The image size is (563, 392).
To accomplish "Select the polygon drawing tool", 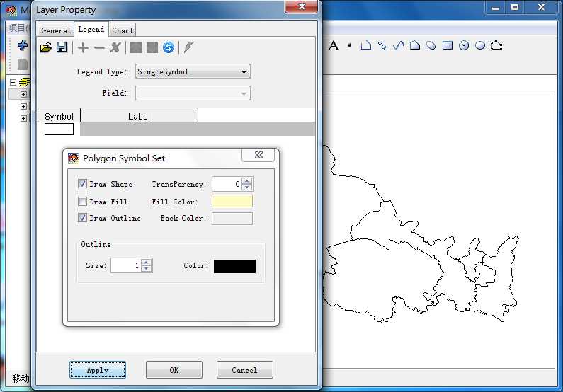I will (415, 45).
